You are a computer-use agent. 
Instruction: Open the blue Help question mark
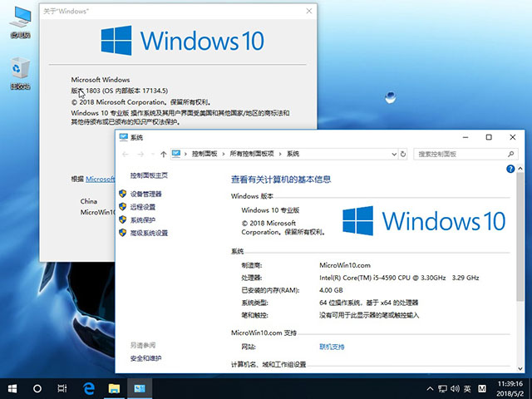click(510, 169)
